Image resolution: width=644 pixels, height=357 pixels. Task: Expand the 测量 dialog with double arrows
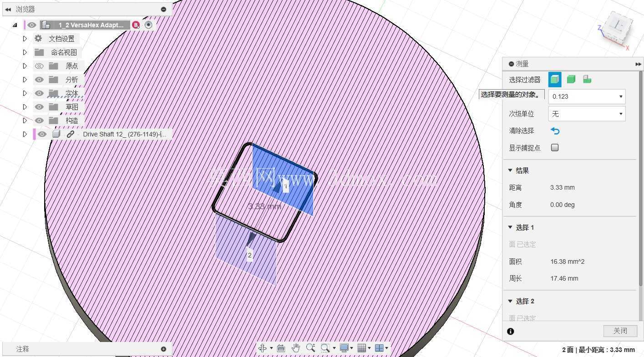tap(638, 64)
